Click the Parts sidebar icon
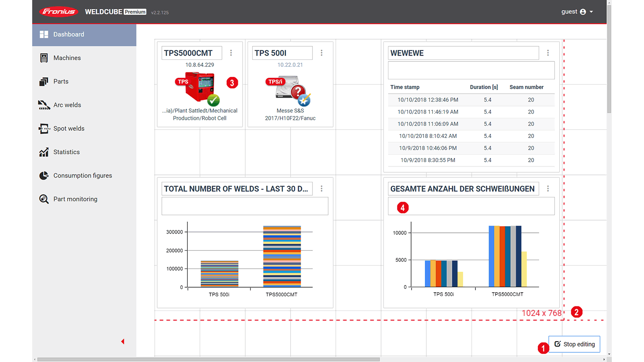This screenshot has width=644, height=362. pyautogui.click(x=44, y=82)
